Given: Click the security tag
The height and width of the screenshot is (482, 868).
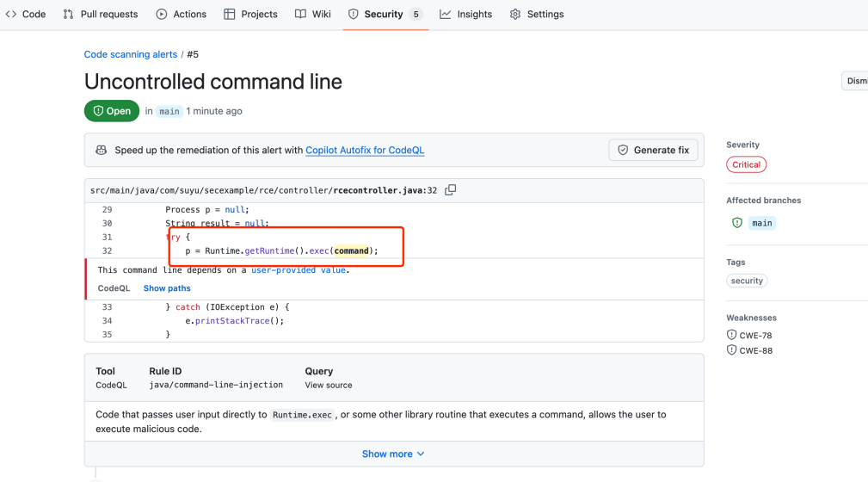Looking at the screenshot, I should point(747,281).
